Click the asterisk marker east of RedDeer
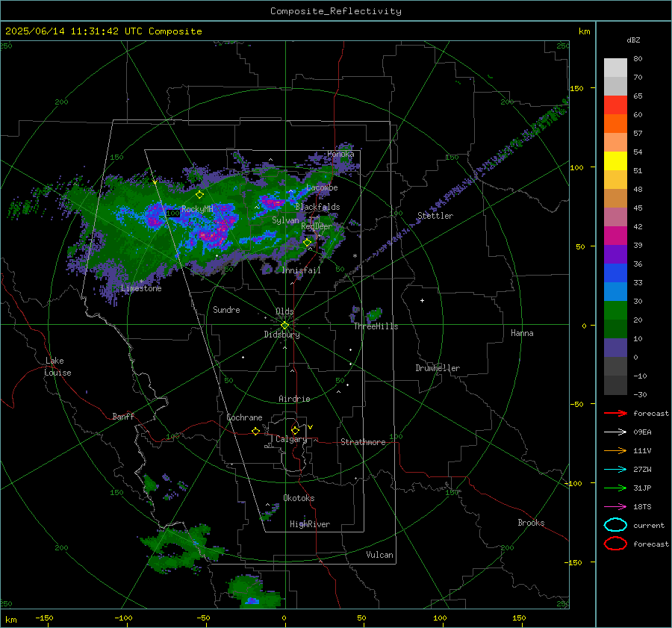 355,256
